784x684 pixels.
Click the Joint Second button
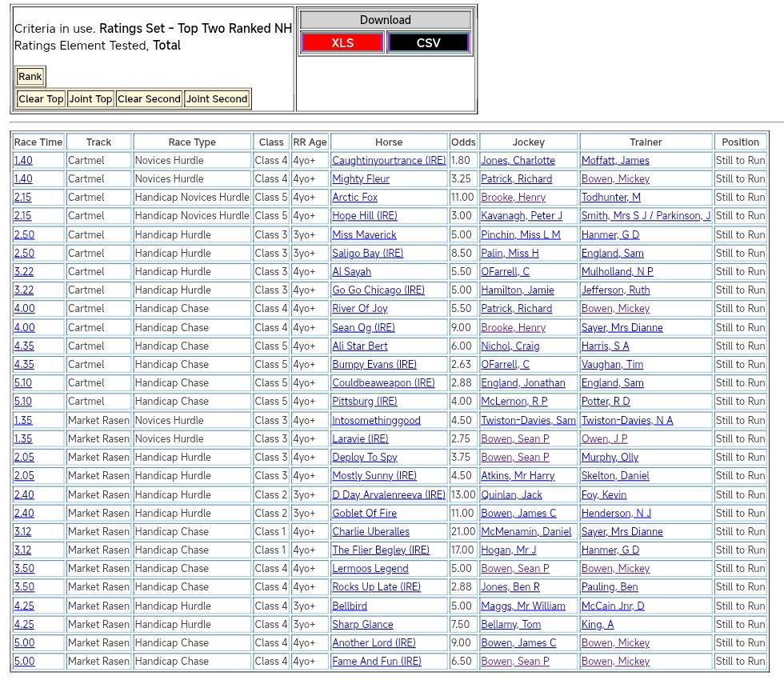point(217,99)
